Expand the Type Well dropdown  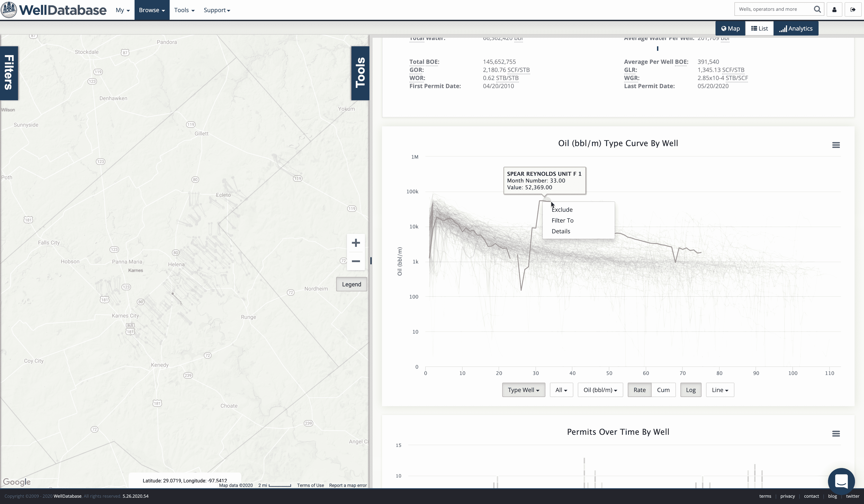pos(523,390)
